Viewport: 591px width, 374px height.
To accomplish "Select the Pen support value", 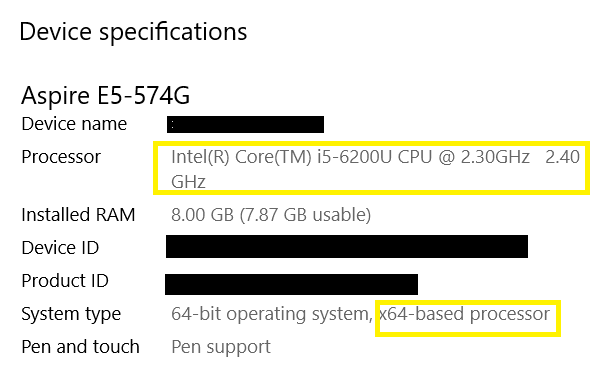I will [x=221, y=347].
